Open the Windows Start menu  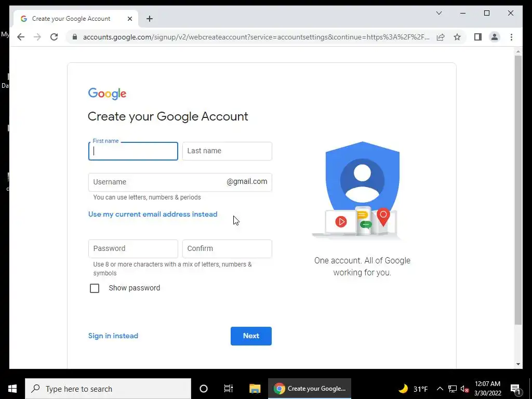tap(12, 389)
